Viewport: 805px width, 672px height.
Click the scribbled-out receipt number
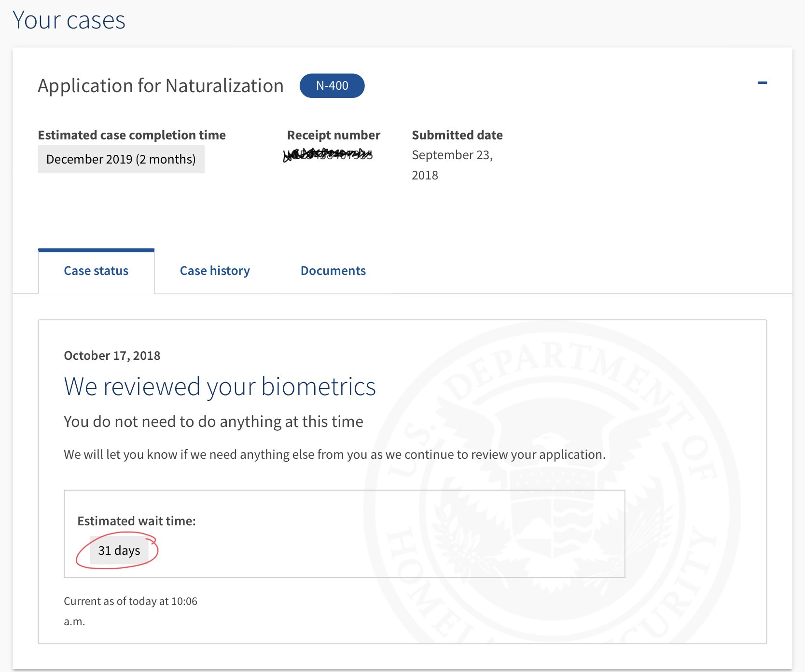tap(328, 155)
